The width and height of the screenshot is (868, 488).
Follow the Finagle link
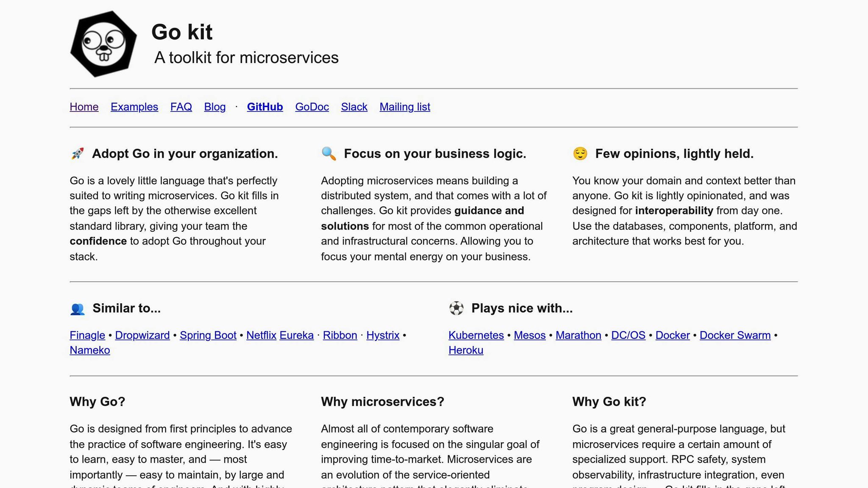tap(87, 335)
